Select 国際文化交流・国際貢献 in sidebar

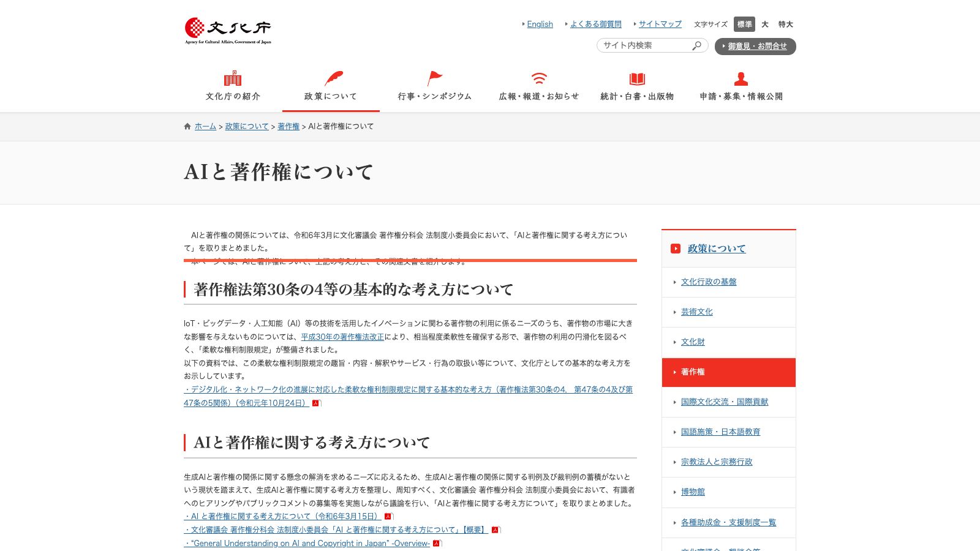[725, 402]
